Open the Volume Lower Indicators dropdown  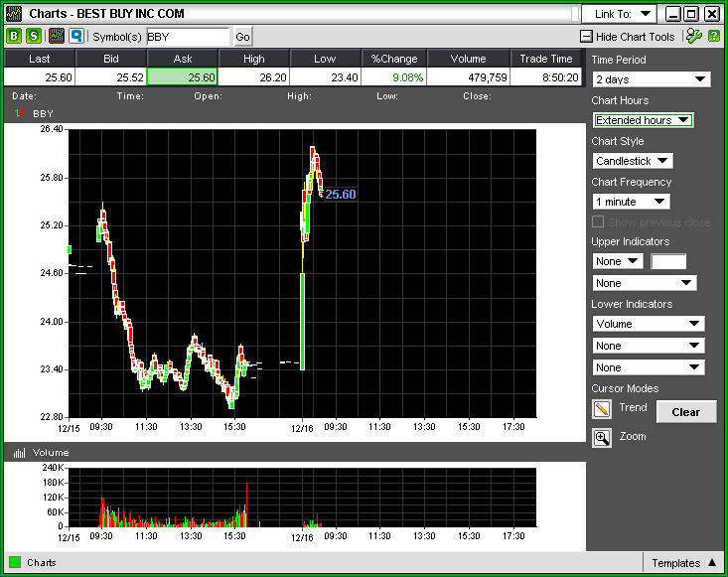(649, 324)
